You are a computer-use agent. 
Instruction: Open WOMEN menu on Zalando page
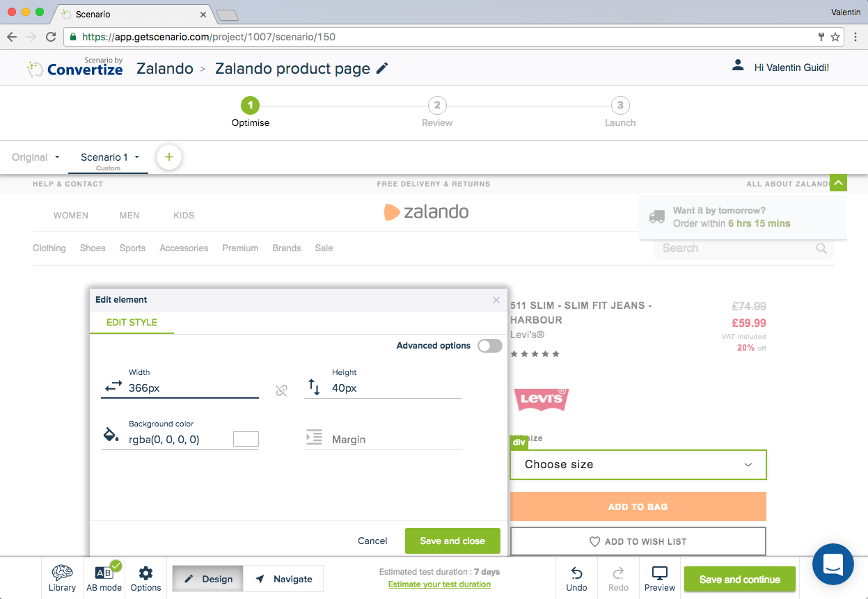coord(71,216)
